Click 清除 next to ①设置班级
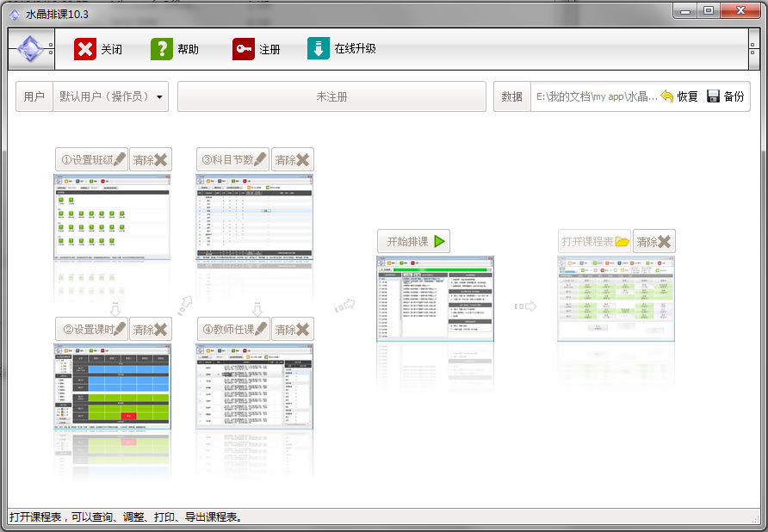The height and width of the screenshot is (532, 768). tap(151, 160)
